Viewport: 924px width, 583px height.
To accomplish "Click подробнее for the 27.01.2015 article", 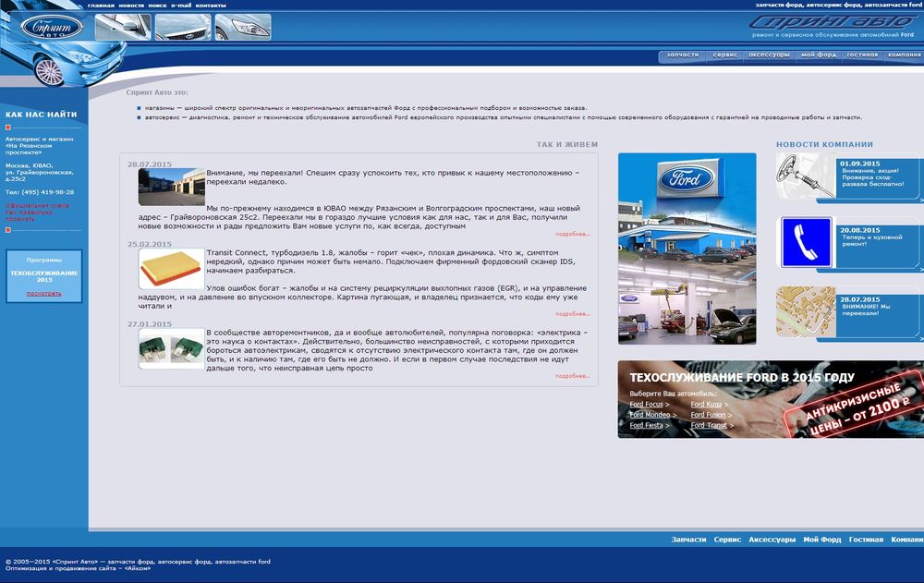I will pos(572,375).
